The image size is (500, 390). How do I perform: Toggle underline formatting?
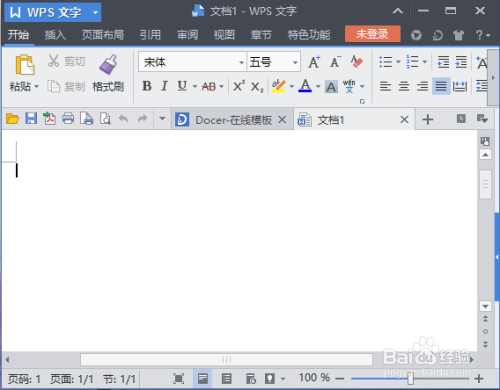[x=182, y=86]
